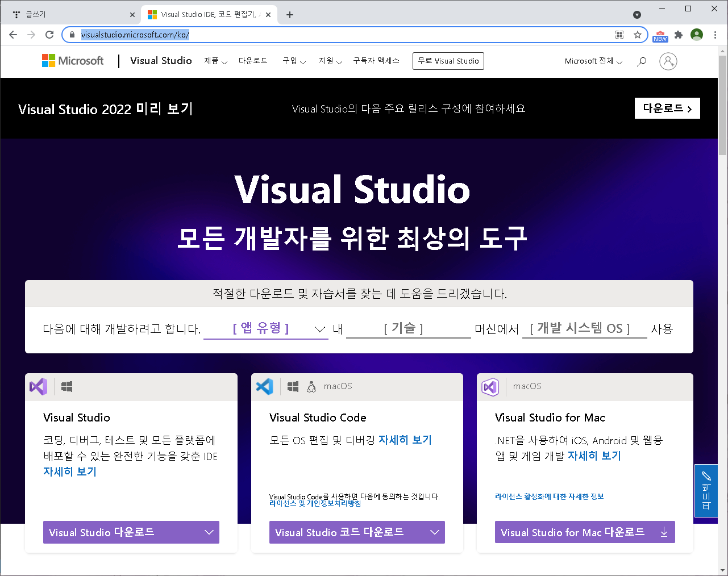Expand the 지원 menu
The width and height of the screenshot is (728, 576).
click(x=330, y=61)
